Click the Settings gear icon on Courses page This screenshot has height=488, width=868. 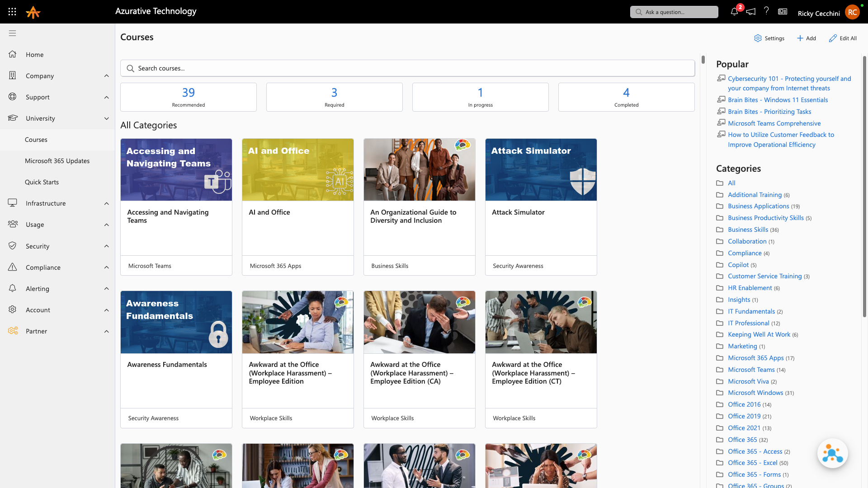pos(758,38)
